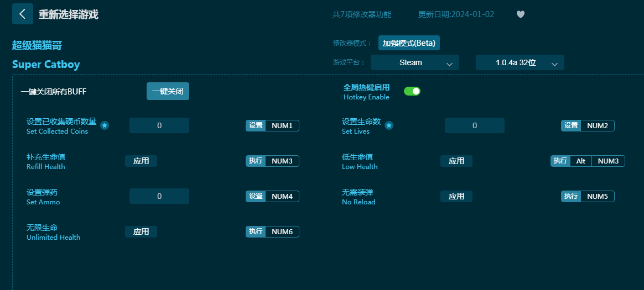Click the NUM1 hotkey setting button

pos(282,126)
